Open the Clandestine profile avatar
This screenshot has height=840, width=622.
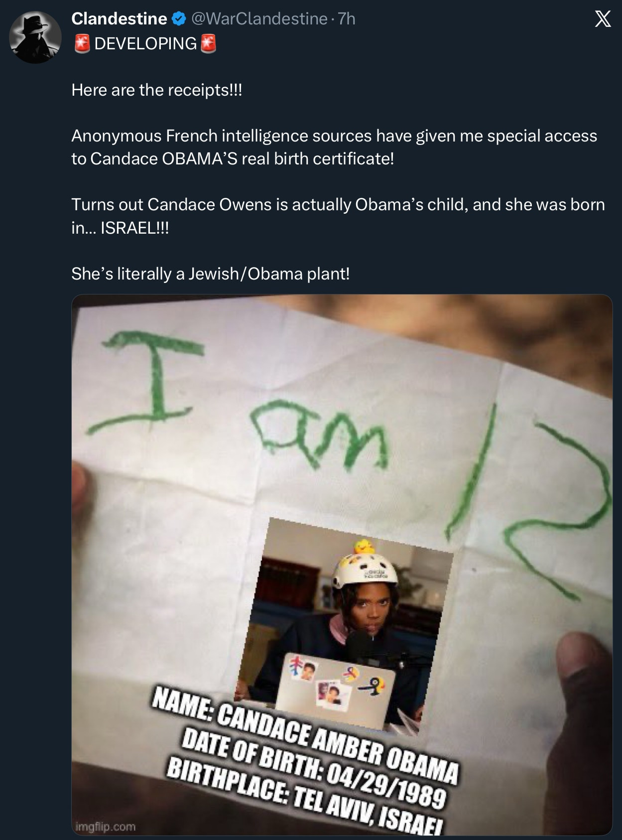(35, 37)
